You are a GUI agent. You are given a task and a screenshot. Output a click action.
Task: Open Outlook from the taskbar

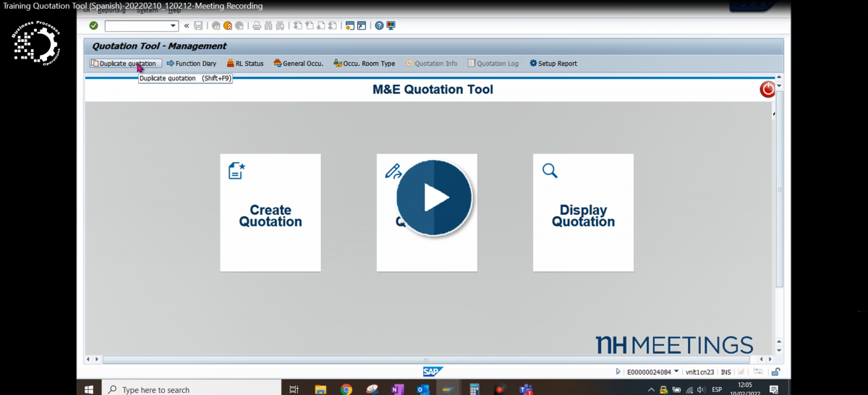click(x=422, y=389)
